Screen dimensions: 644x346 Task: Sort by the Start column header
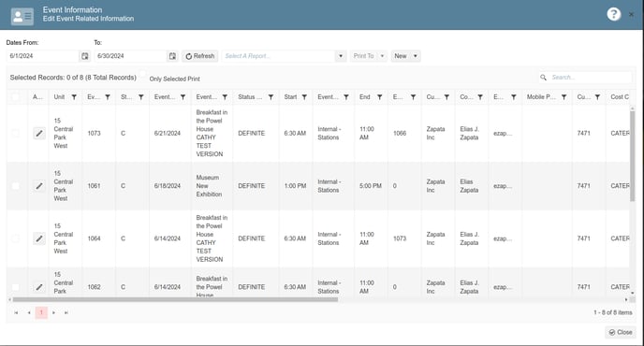pyautogui.click(x=290, y=97)
